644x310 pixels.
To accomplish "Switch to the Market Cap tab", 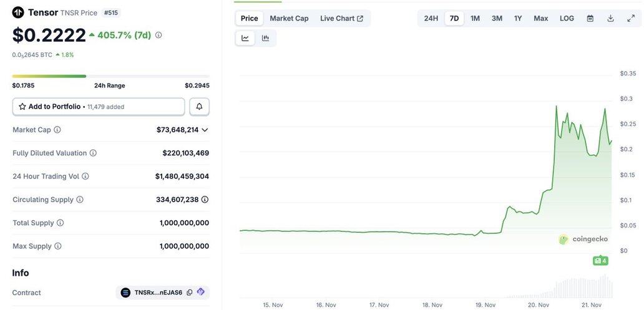I will tap(289, 18).
